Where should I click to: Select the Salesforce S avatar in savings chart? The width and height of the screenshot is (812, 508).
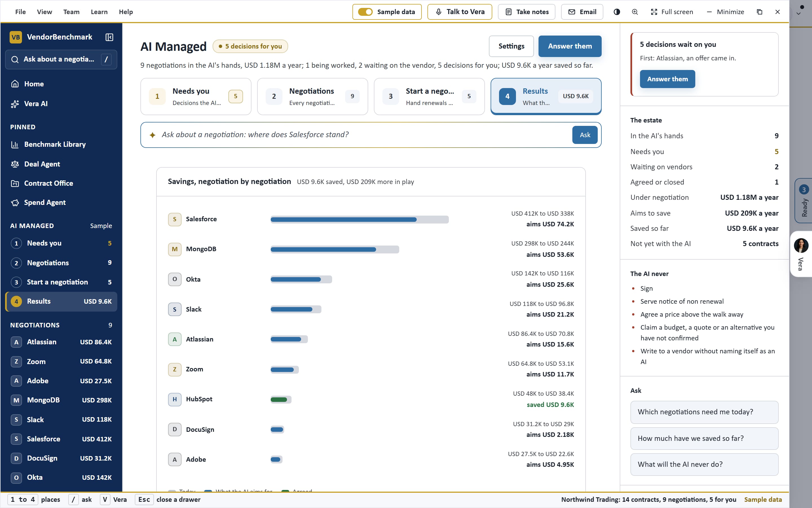tap(175, 219)
